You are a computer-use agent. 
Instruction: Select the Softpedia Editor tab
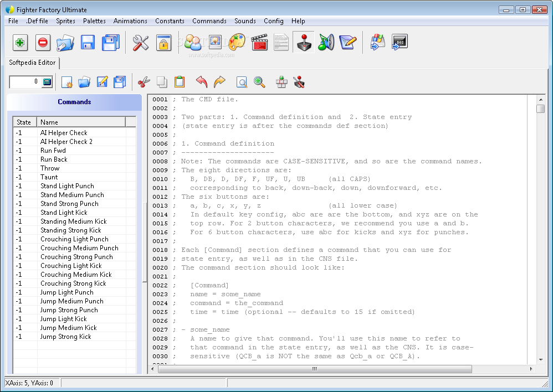pos(33,63)
